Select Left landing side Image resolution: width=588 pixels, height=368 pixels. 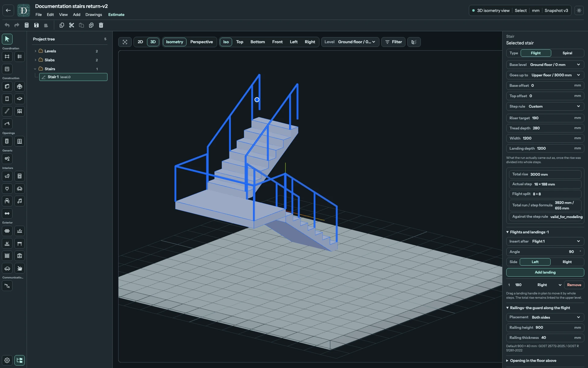click(535, 262)
